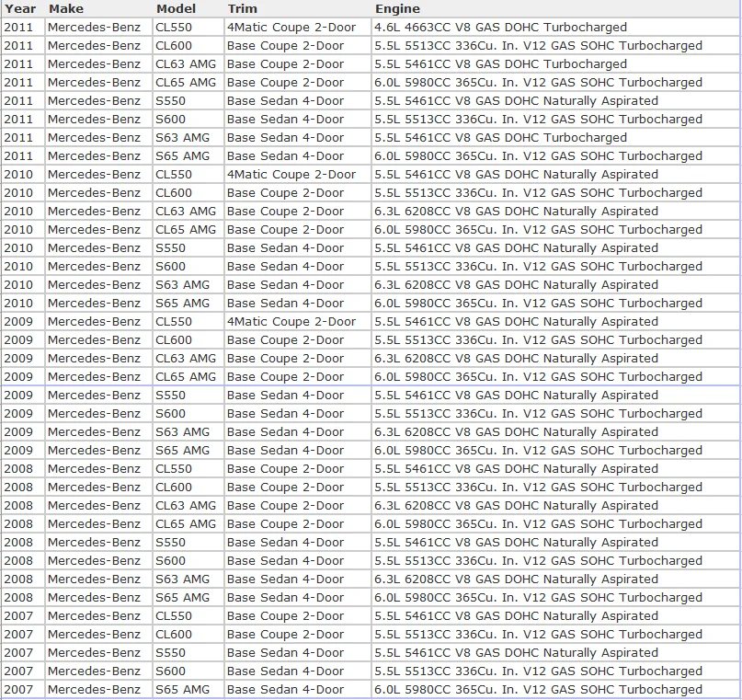Screen dimensions: 742x700
Task: Click the Year column header
Action: click(x=19, y=9)
